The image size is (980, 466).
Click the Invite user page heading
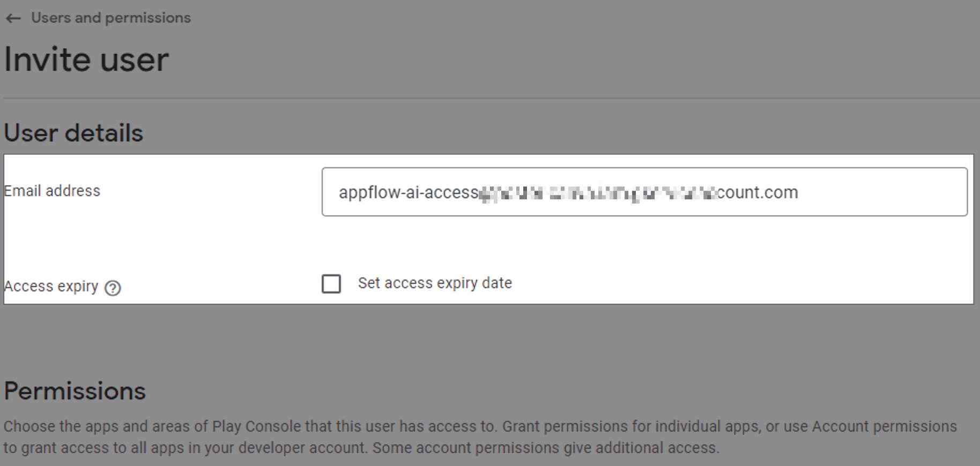(x=86, y=59)
